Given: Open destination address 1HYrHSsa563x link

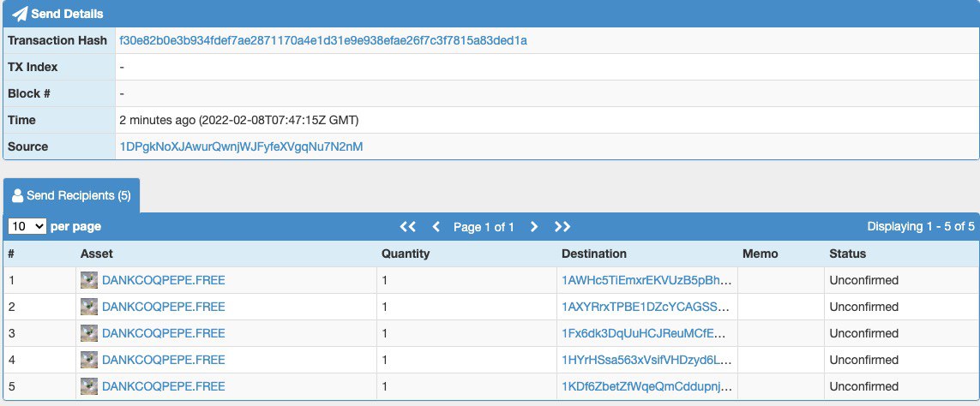Looking at the screenshot, I should (646, 360).
